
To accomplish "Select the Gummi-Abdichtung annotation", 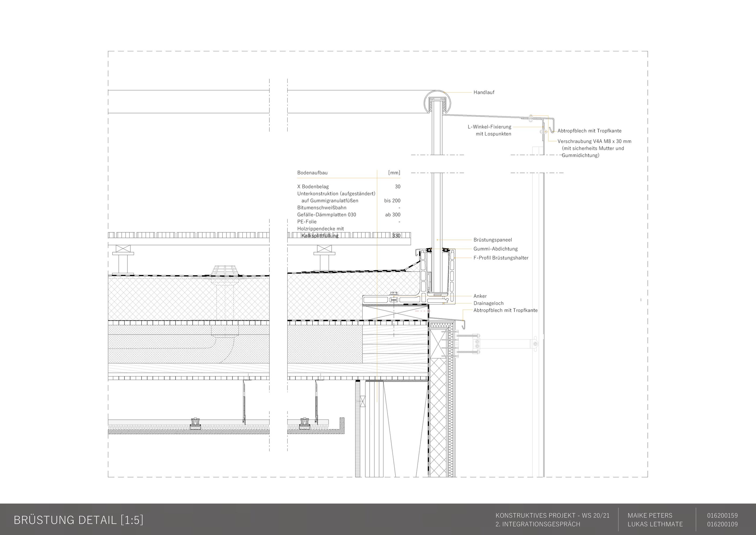I will 495,249.
